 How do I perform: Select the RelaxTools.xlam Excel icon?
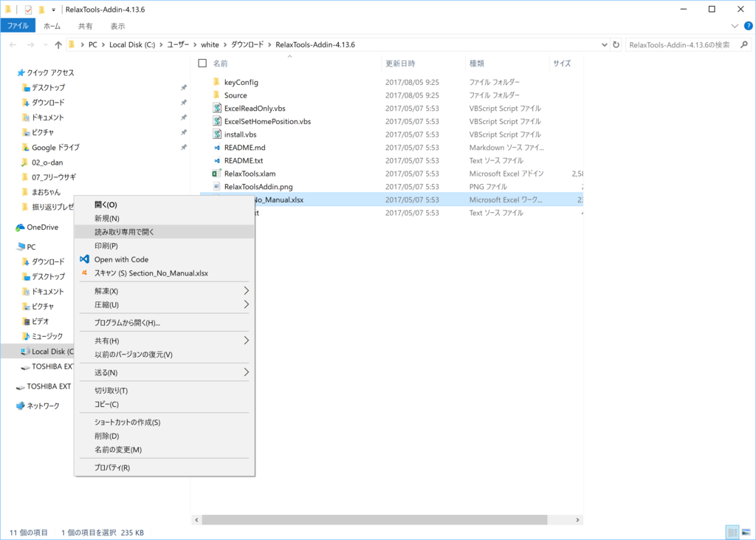tap(217, 174)
